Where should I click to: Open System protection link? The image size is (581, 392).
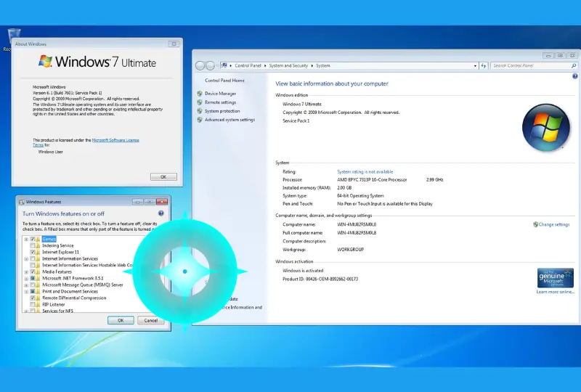pos(222,111)
